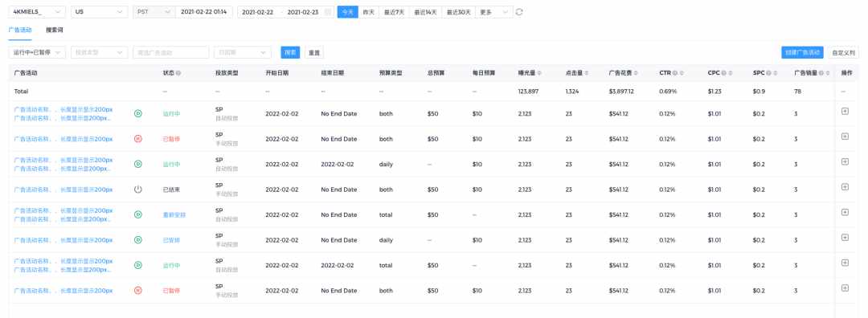The image size is (868, 318).
Task: Open the PST timezone dropdown
Action: (154, 11)
